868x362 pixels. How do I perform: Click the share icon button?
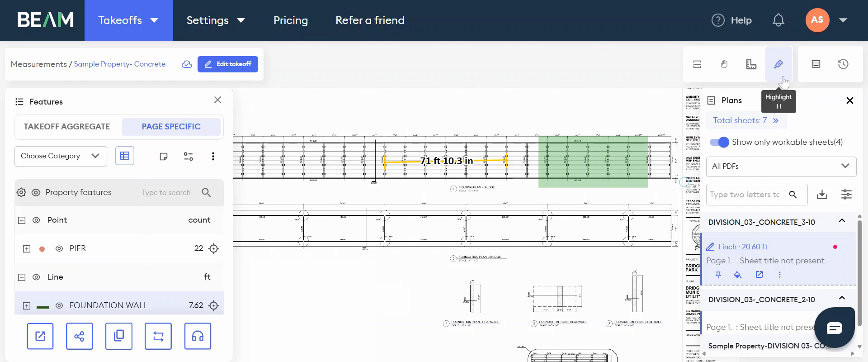79,336
